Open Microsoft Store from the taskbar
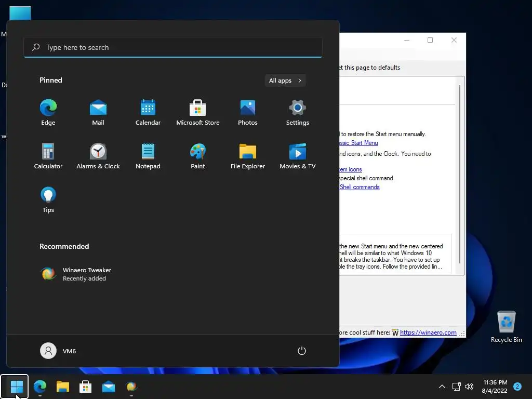532x399 pixels. (x=86, y=387)
